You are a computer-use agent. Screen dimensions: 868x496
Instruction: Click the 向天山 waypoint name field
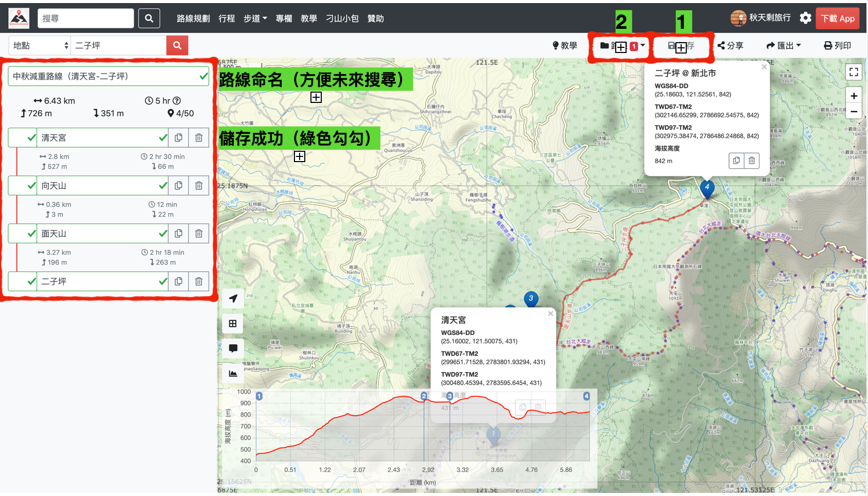click(x=102, y=185)
